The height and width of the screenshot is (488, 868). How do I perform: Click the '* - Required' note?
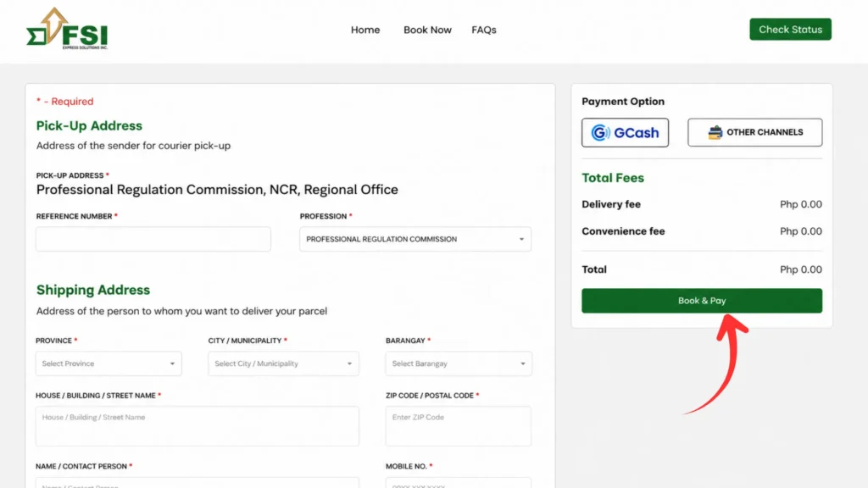pos(64,102)
